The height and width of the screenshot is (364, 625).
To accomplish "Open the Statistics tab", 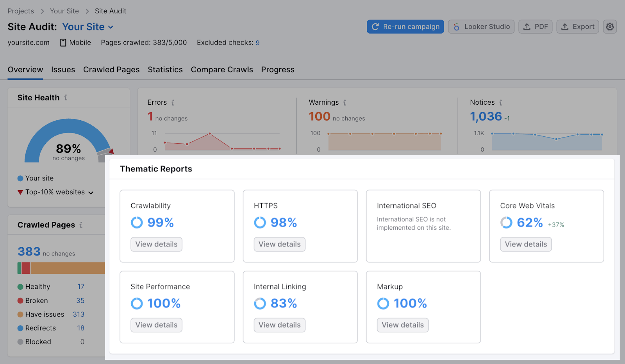I will [x=165, y=70].
